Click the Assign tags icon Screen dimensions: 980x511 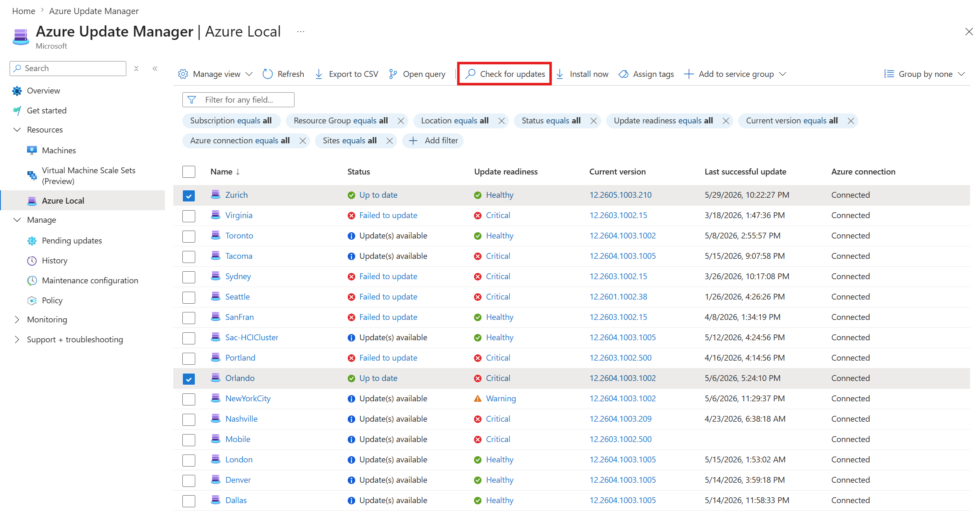click(623, 74)
